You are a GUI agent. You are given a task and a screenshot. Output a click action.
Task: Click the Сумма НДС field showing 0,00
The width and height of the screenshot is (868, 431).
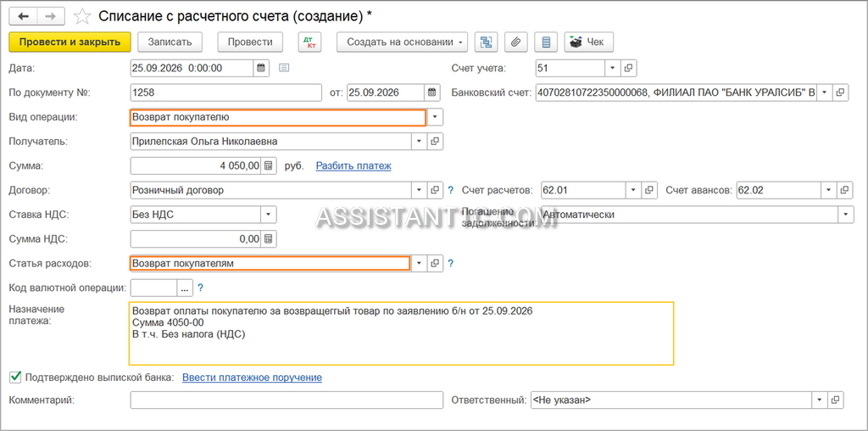[196, 238]
